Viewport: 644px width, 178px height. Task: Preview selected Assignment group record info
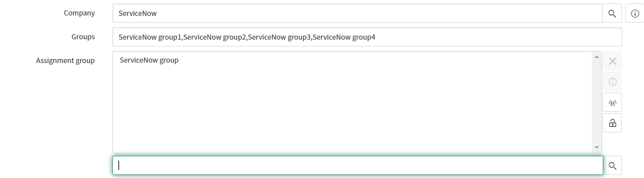pyautogui.click(x=612, y=82)
